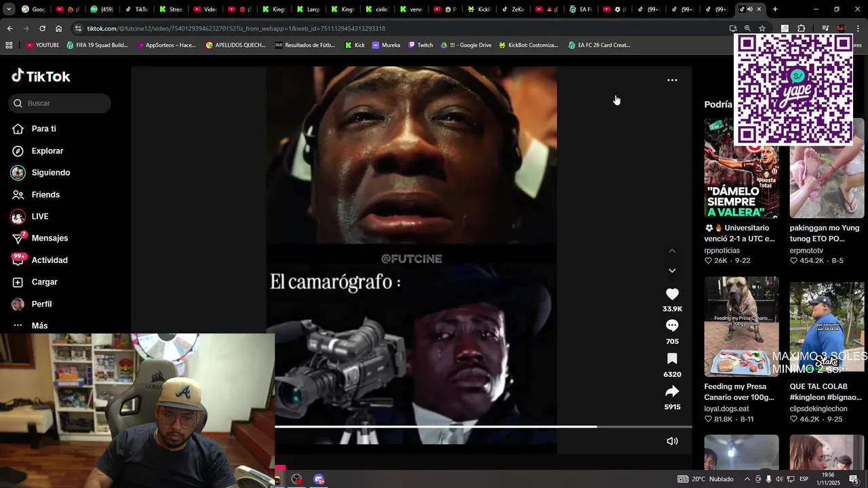Open the Perfil page
Image resolution: width=868 pixels, height=488 pixels.
tap(41, 304)
